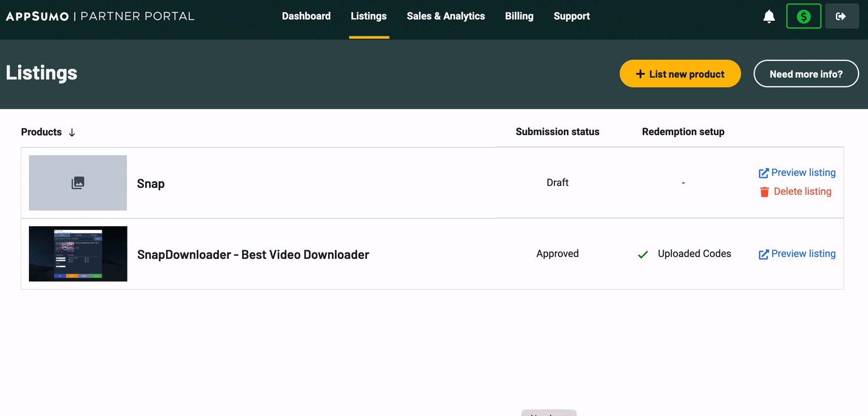Click List new product button
The width and height of the screenshot is (868, 416).
[680, 74]
